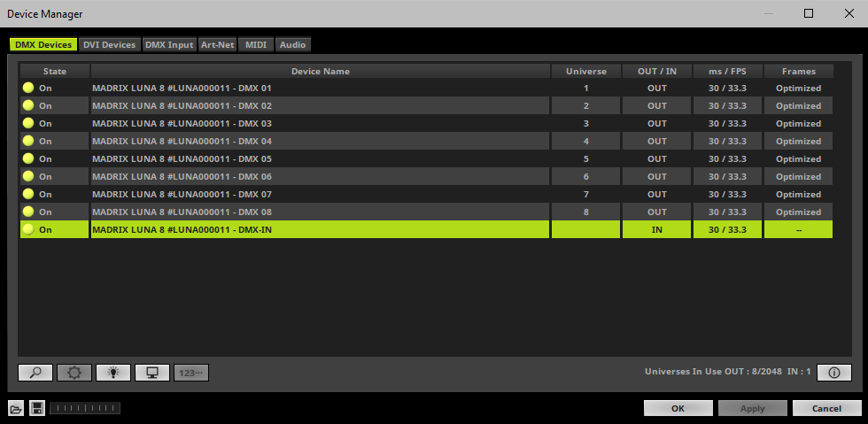Click the light bulb highlight device icon
Viewport: 868px width, 424px height.
tap(113, 373)
